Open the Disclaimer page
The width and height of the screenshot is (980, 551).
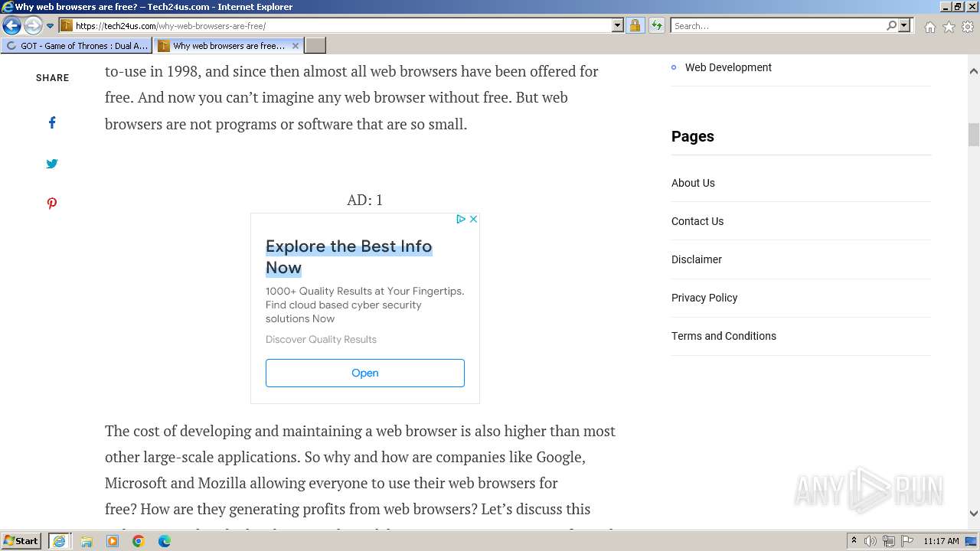pyautogui.click(x=697, y=259)
